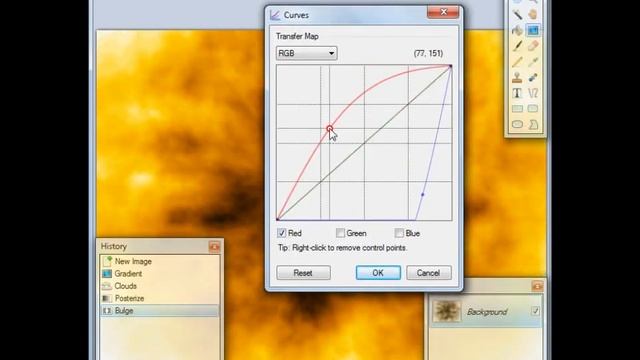The width and height of the screenshot is (640, 360).
Task: Select Bulge step in History
Action: click(x=159, y=311)
